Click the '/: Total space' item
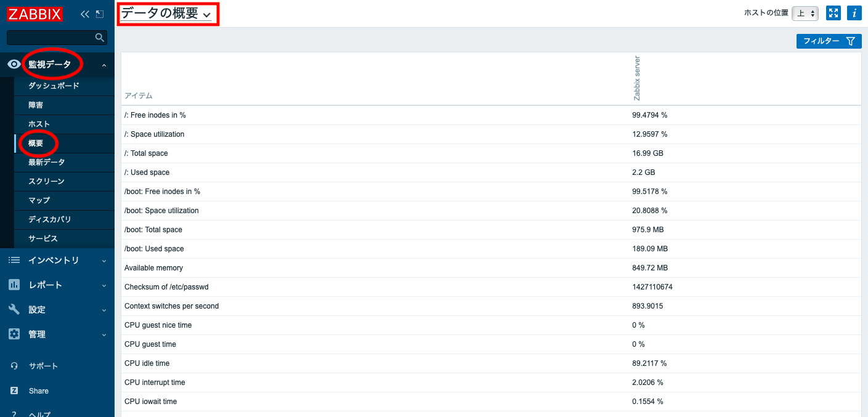 tap(146, 153)
